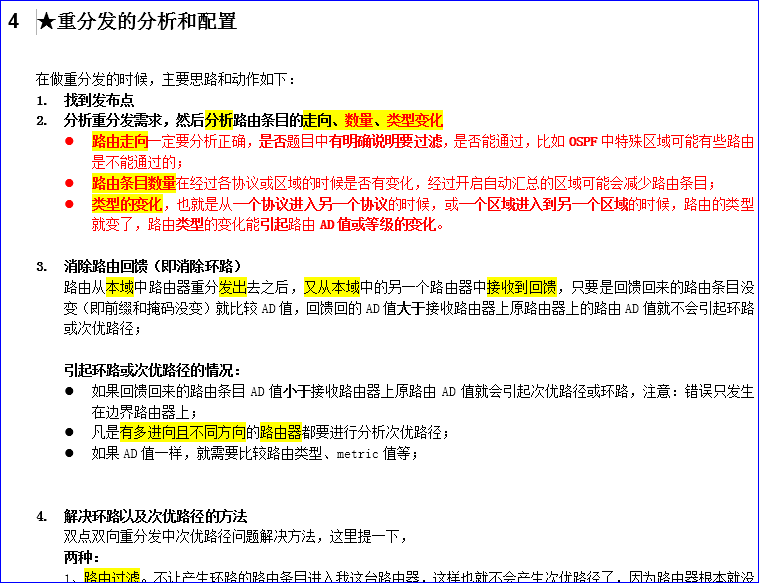Click the black bullet before 凡是有多进向

click(x=69, y=432)
